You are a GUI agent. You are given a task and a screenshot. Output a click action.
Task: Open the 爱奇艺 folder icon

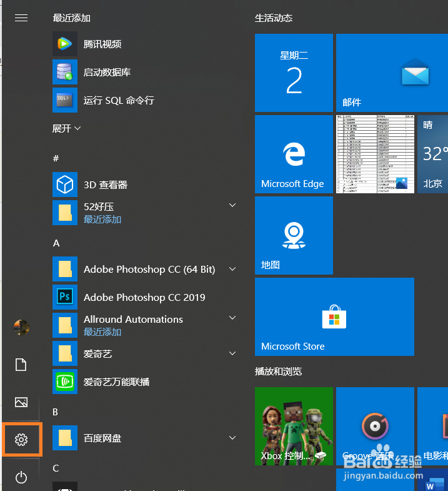coord(65,353)
